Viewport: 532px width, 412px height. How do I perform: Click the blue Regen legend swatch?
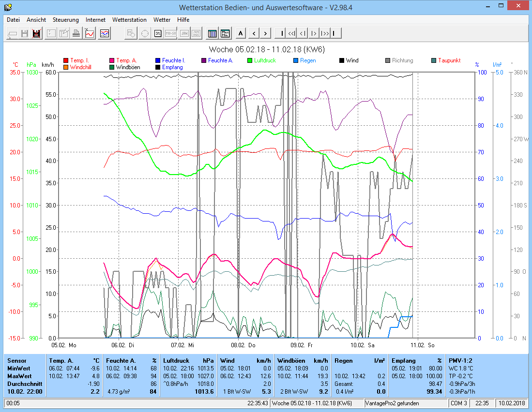296,60
